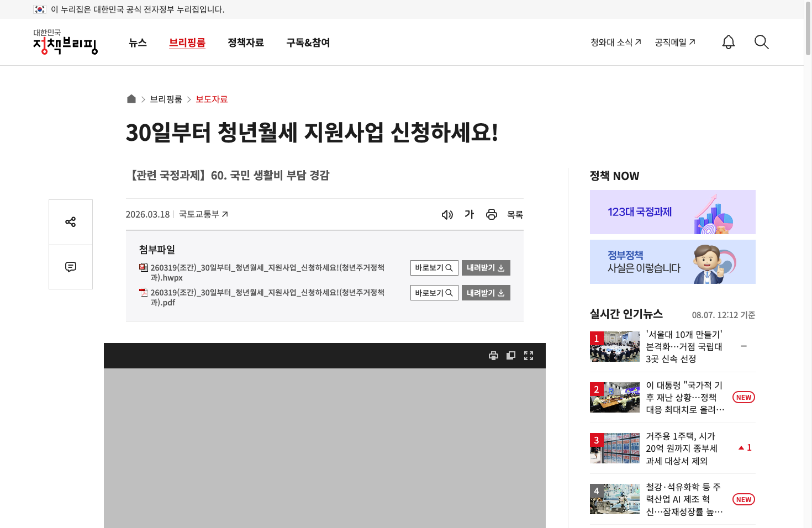This screenshot has height=528, width=812.
Task: Open the search magnifier in the header
Action: [762, 42]
